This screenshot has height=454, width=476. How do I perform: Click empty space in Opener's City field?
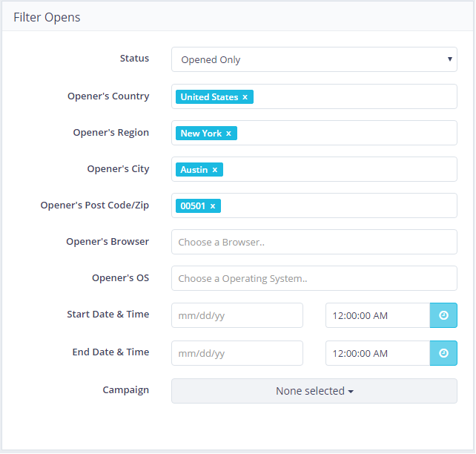click(341, 169)
